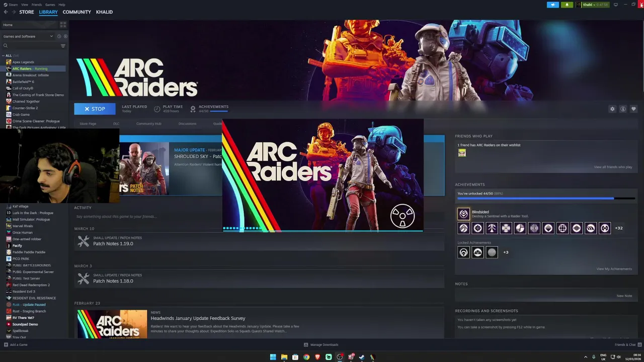Open the advanced filter options icon
This screenshot has height=362, width=644.
tap(63, 46)
